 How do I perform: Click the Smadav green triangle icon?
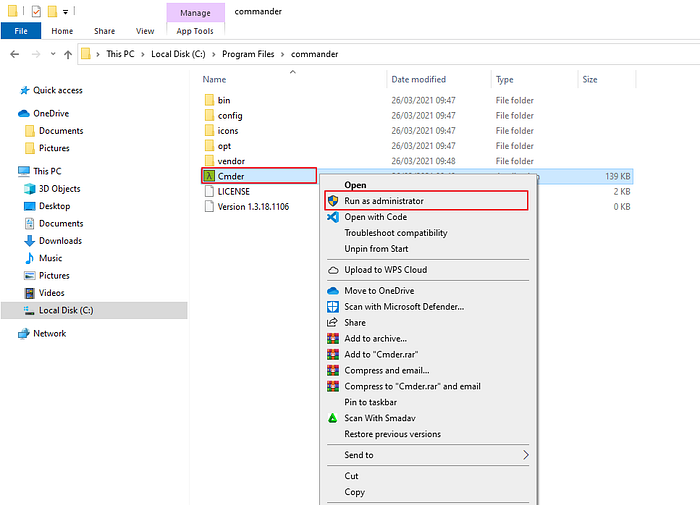point(333,418)
